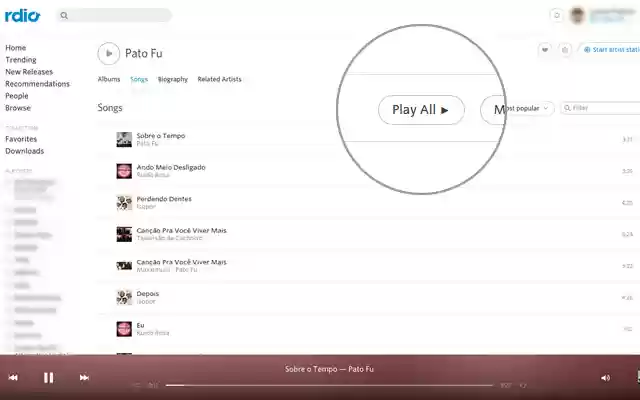640x400 pixels.
Task: Click the search magnifier icon
Action: 64,16
